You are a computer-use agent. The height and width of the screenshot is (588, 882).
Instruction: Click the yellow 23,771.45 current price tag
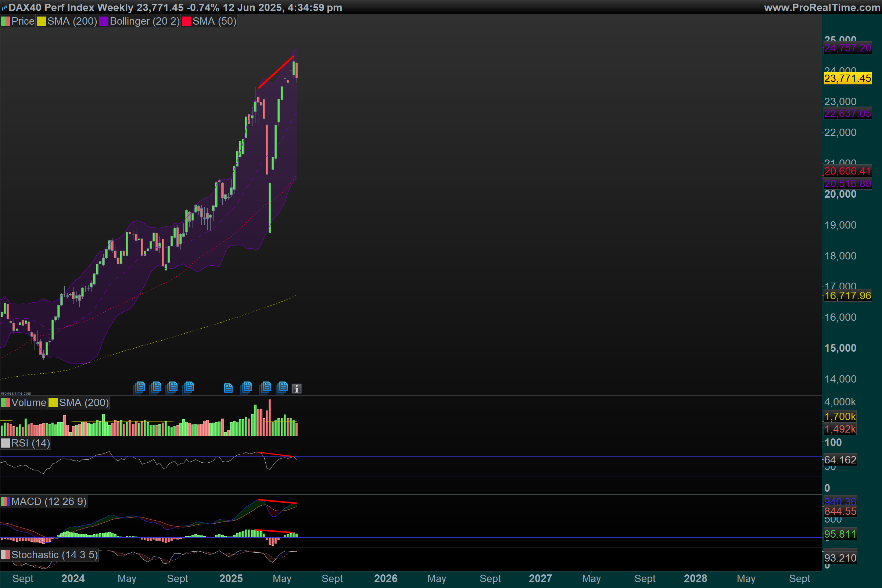tap(847, 78)
